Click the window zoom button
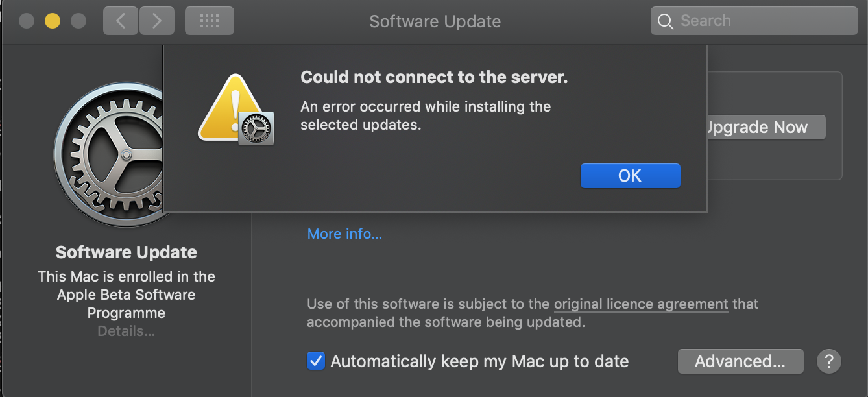The width and height of the screenshot is (868, 397). point(78,21)
